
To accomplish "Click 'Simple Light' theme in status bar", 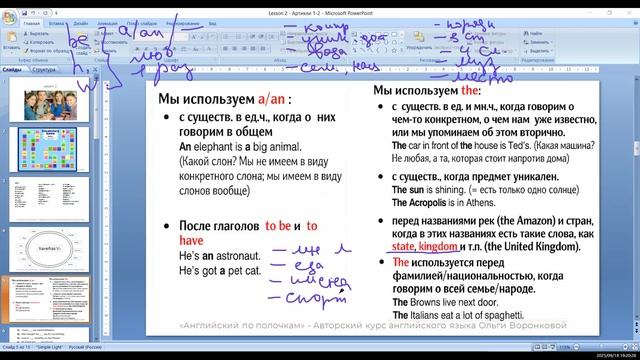I will 50,347.
